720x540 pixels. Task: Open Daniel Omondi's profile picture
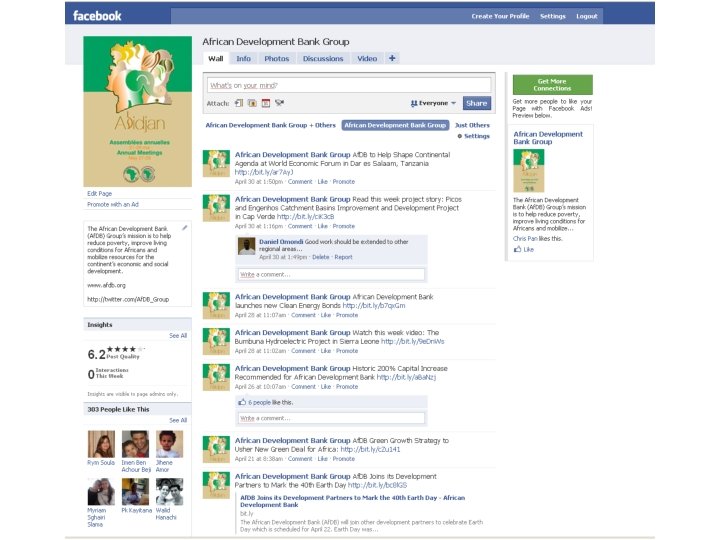click(247, 246)
